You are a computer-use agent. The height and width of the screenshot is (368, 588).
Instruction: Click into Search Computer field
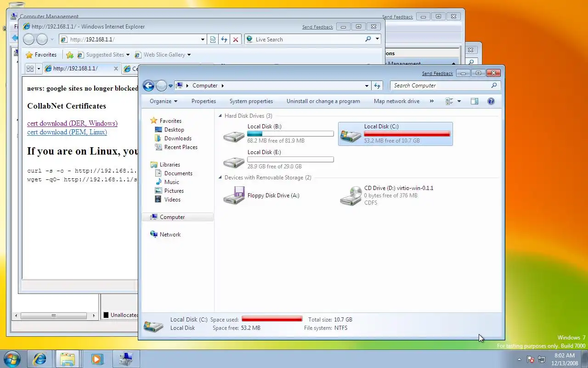point(440,86)
